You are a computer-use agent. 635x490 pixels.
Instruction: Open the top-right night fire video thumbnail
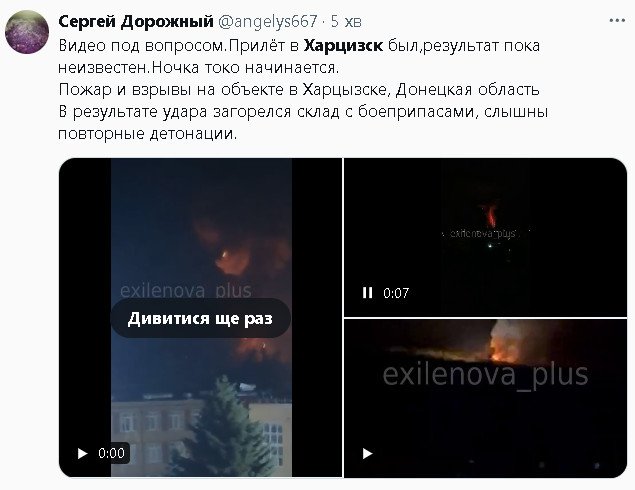485,237
